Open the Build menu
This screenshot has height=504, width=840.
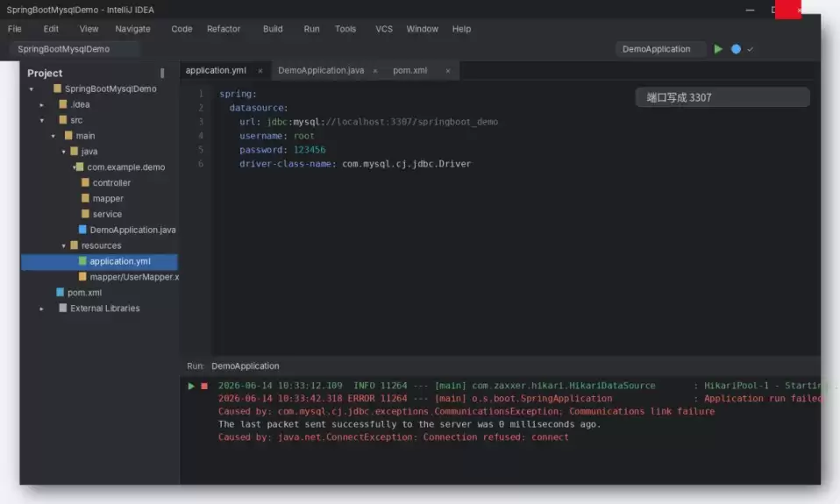pos(273,29)
